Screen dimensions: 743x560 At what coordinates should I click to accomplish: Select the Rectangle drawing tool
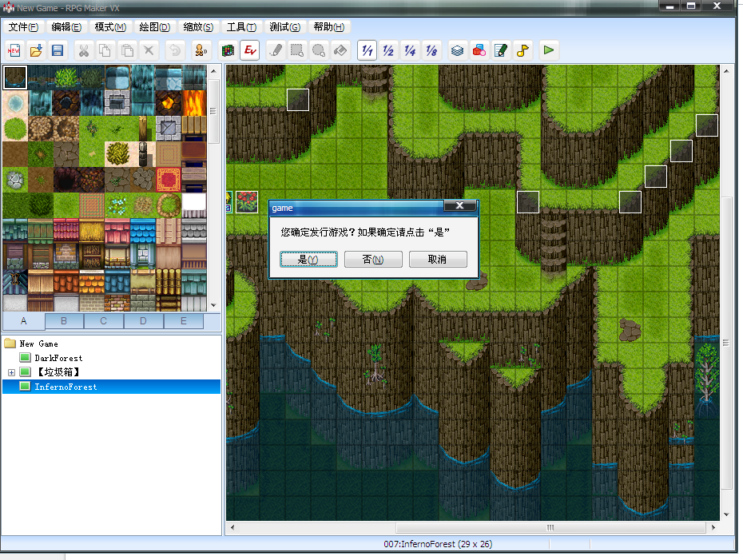[297, 50]
